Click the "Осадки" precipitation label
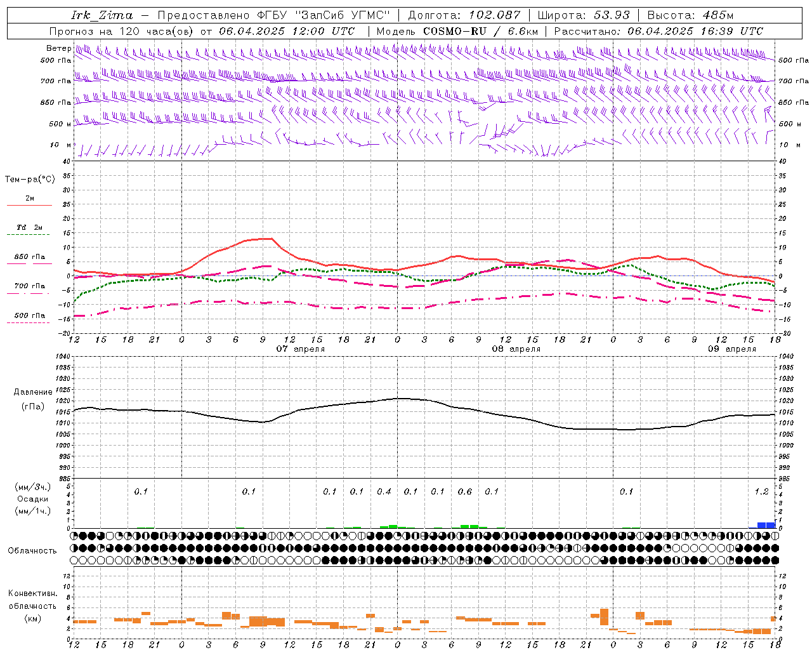Image resolution: width=812 pixels, height=650 pixels. click(x=33, y=499)
